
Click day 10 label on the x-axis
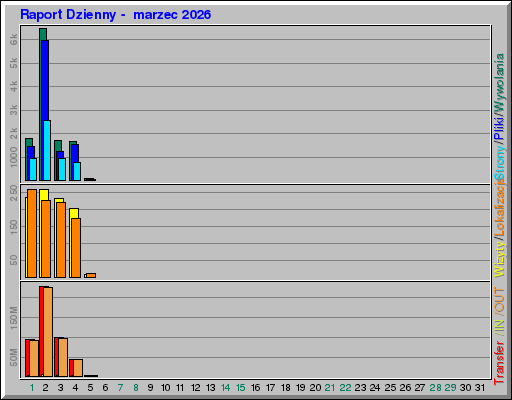(x=166, y=388)
